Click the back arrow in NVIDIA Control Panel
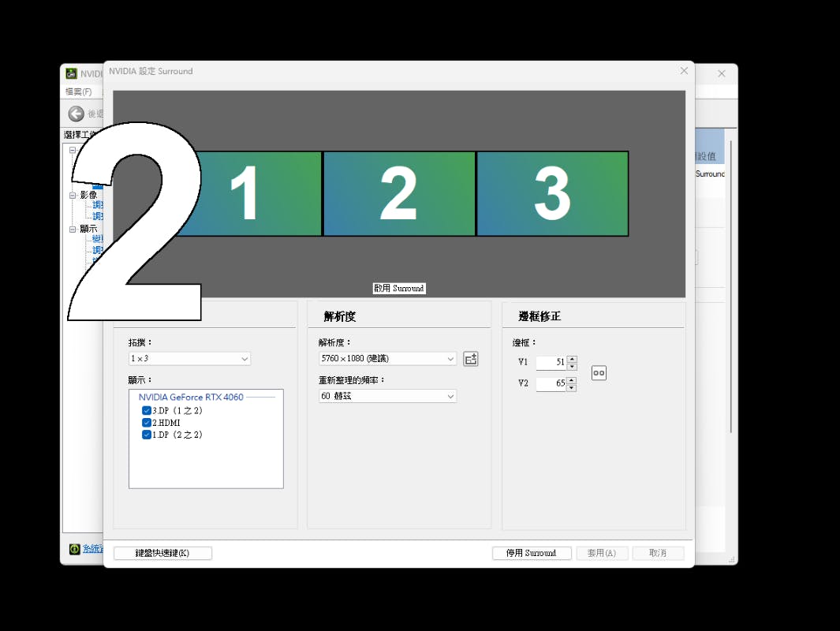840x631 pixels. [x=76, y=114]
